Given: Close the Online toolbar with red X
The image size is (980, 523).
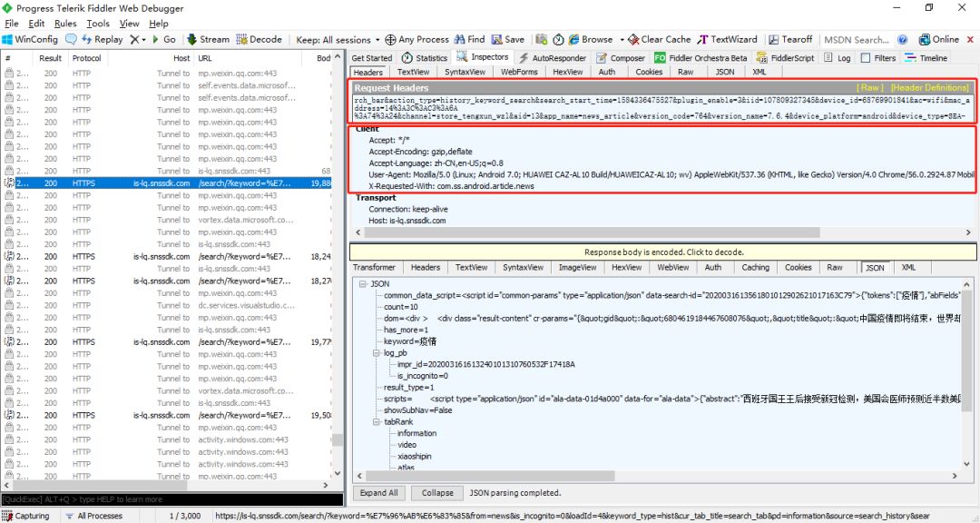Looking at the screenshot, I should [970, 39].
